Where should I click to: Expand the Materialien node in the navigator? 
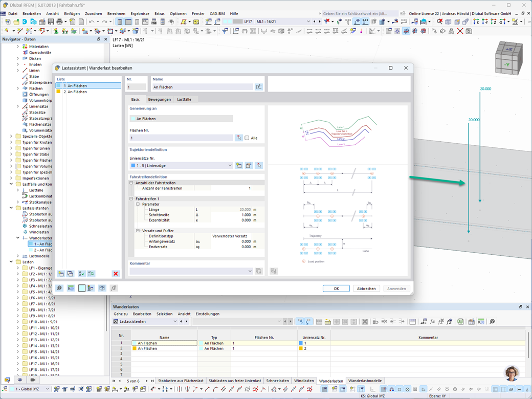coord(17,47)
